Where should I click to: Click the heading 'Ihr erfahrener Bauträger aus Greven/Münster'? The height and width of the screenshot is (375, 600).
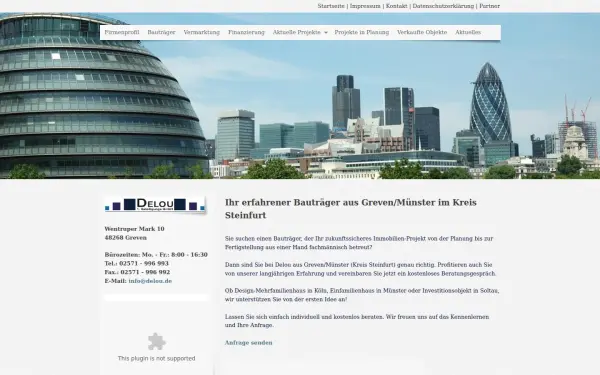pos(351,209)
